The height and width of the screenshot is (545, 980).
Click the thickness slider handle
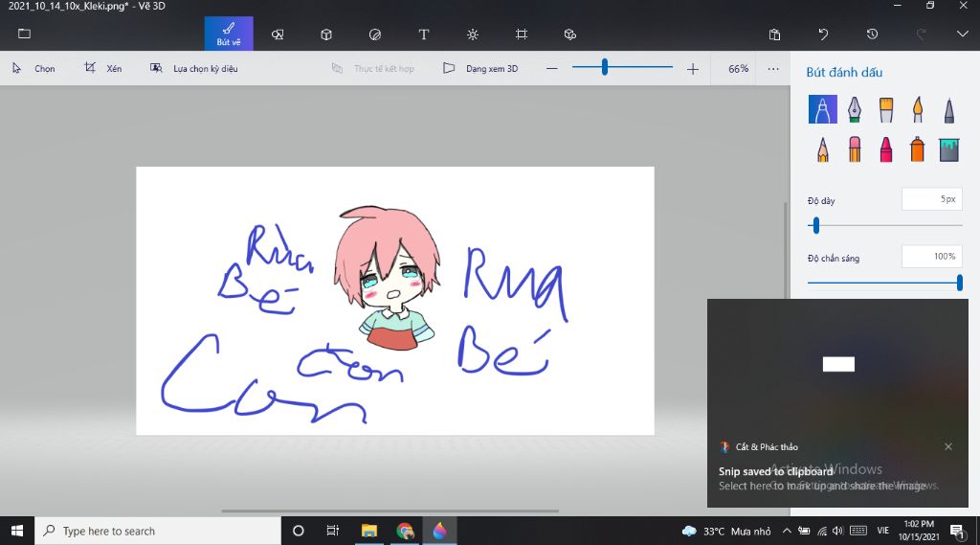point(815,225)
